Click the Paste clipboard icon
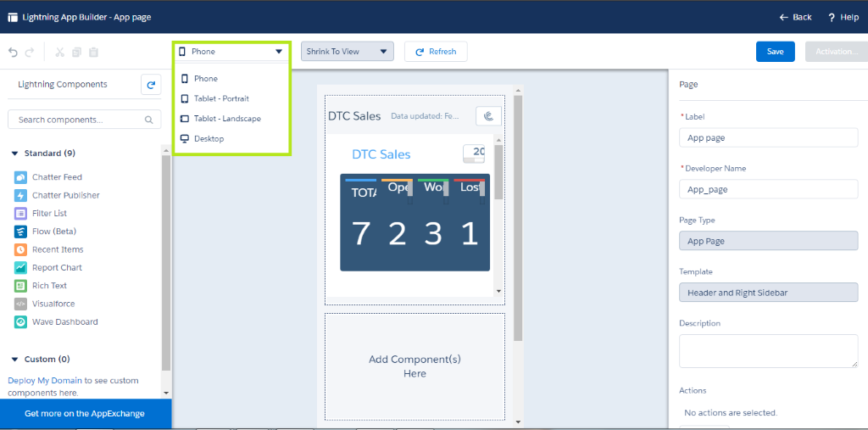The image size is (868, 430). tap(93, 52)
